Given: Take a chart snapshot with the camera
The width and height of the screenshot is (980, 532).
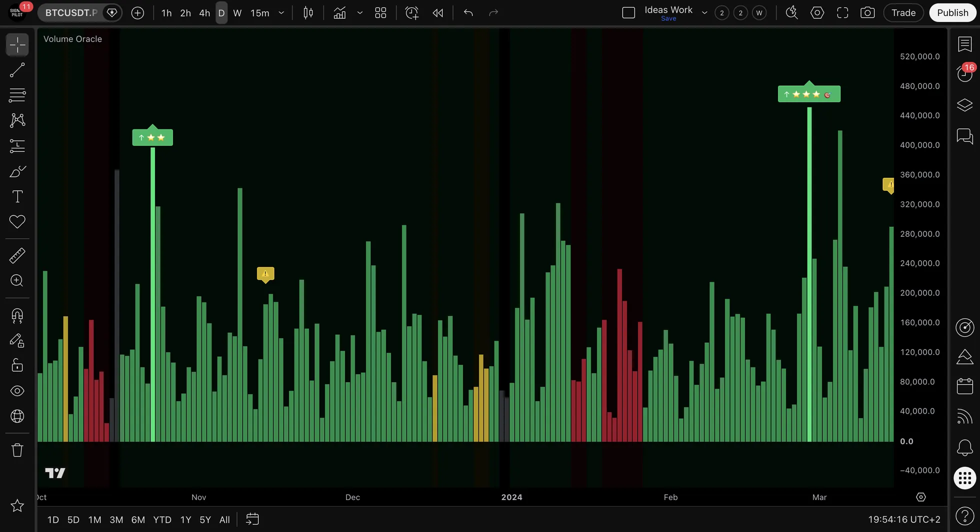Looking at the screenshot, I should (867, 13).
